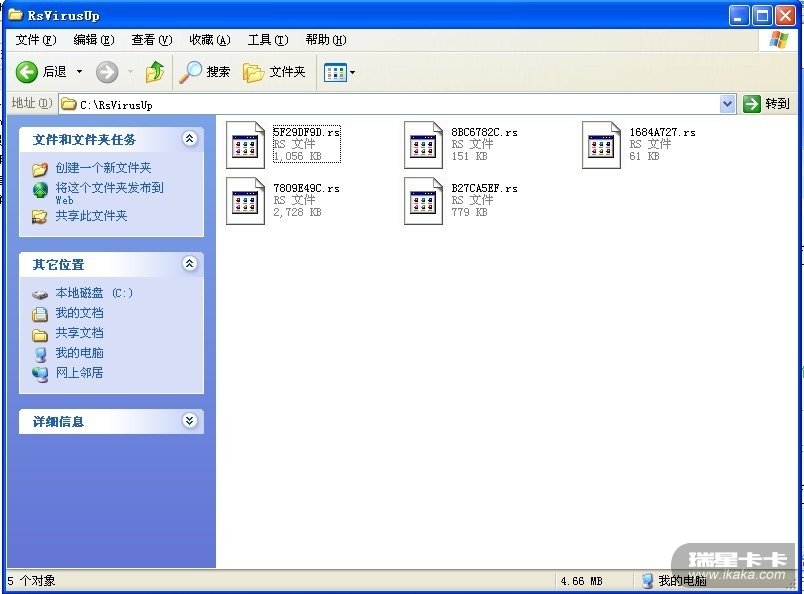Image resolution: width=804 pixels, height=594 pixels.
Task: Open the Search (搜索) pane
Action: click(x=205, y=72)
